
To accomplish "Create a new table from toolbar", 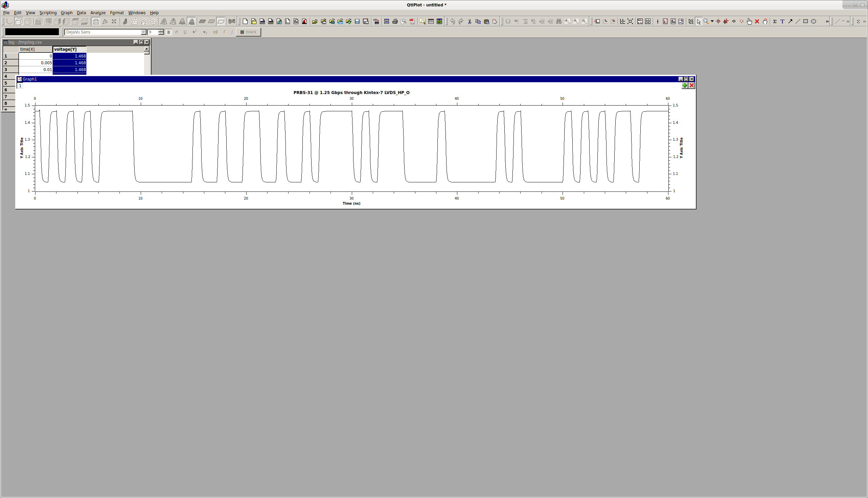I will click(x=262, y=22).
